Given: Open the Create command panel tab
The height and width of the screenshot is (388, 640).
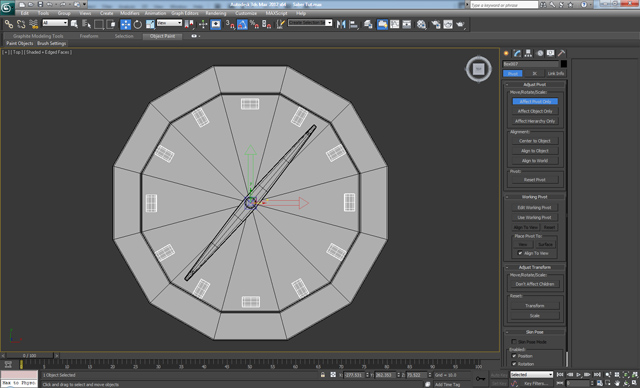Looking at the screenshot, I should tap(506, 53).
